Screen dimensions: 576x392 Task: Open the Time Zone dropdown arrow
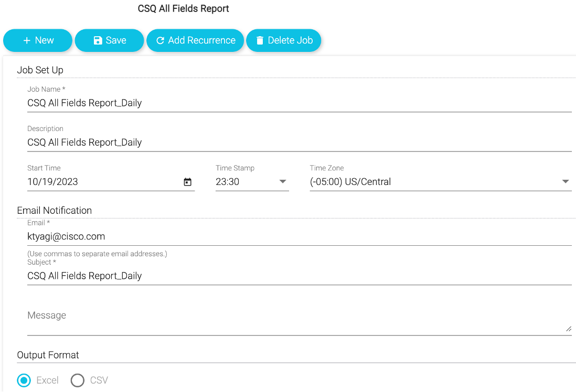click(x=566, y=182)
